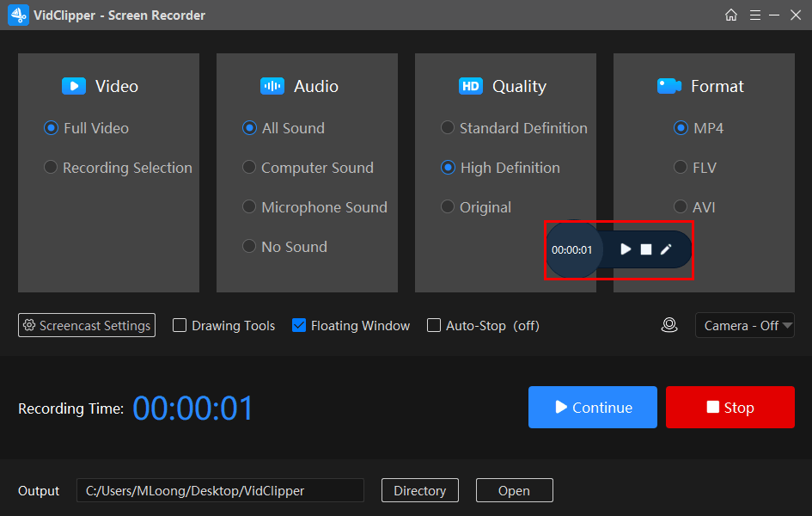The width and height of the screenshot is (812, 516).
Task: Select Original quality option
Action: [x=448, y=207]
